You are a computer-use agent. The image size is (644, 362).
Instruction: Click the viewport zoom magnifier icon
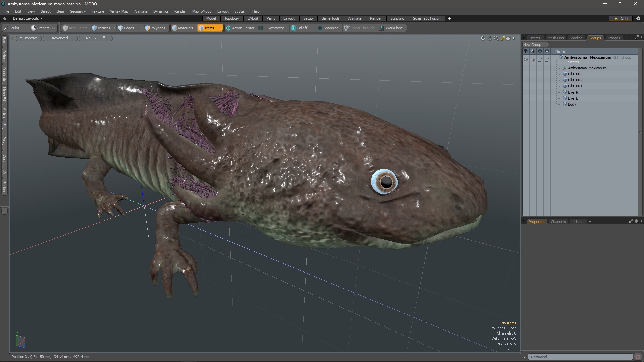[496, 38]
